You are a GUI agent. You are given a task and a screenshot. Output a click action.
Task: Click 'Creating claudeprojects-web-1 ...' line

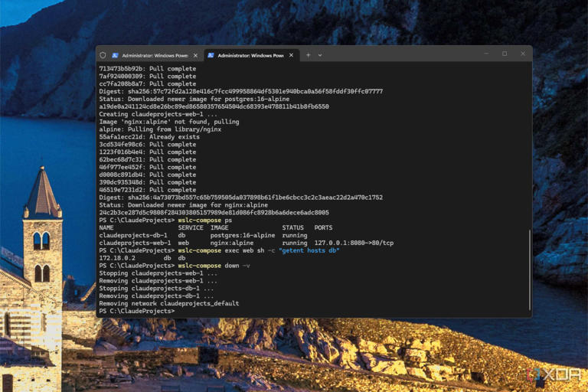click(x=158, y=114)
